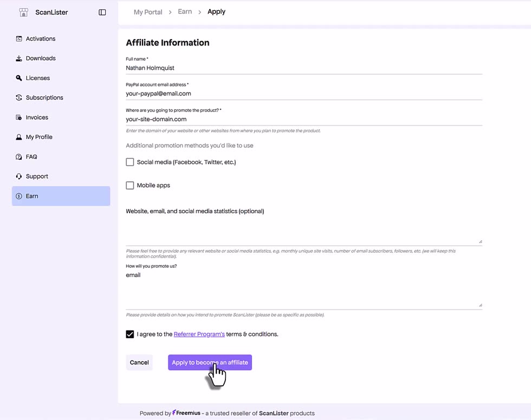Viewport: 531px width, 420px height.
Task: Enable the Social media promotion checkbox
Action: point(129,162)
